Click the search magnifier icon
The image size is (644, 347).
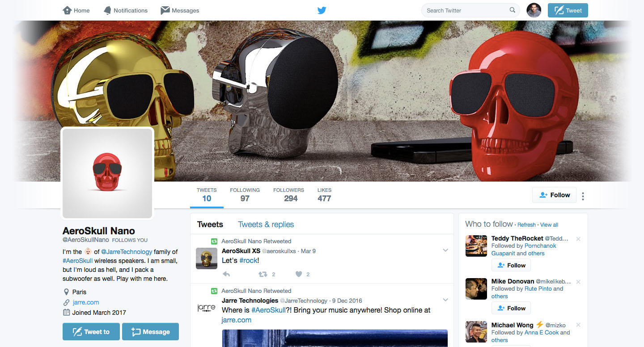(513, 10)
